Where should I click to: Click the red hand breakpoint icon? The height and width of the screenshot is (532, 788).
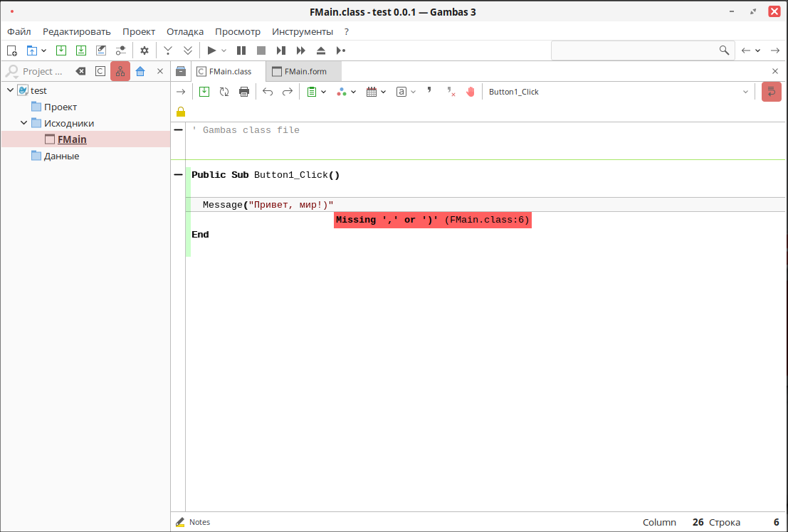[470, 92]
